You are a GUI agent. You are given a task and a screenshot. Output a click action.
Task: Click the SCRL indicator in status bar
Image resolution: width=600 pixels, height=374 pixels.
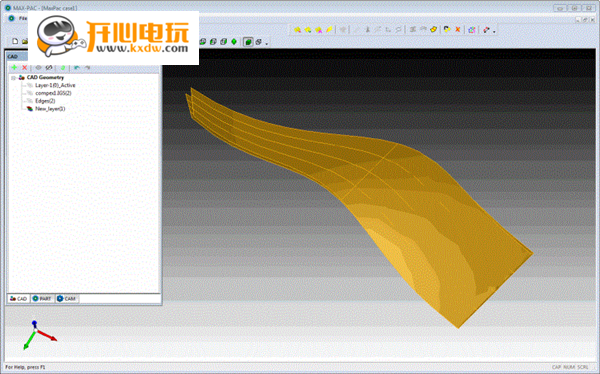(583, 367)
